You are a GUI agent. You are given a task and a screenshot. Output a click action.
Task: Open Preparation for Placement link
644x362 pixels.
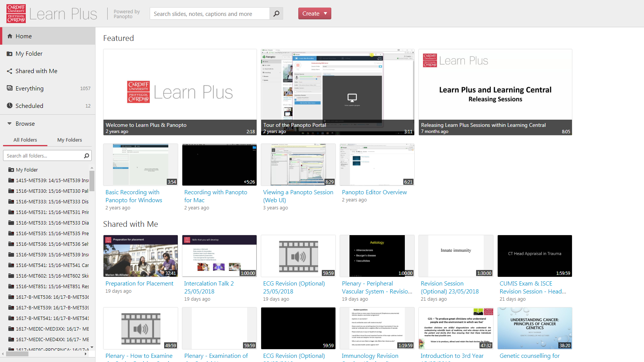139,284
